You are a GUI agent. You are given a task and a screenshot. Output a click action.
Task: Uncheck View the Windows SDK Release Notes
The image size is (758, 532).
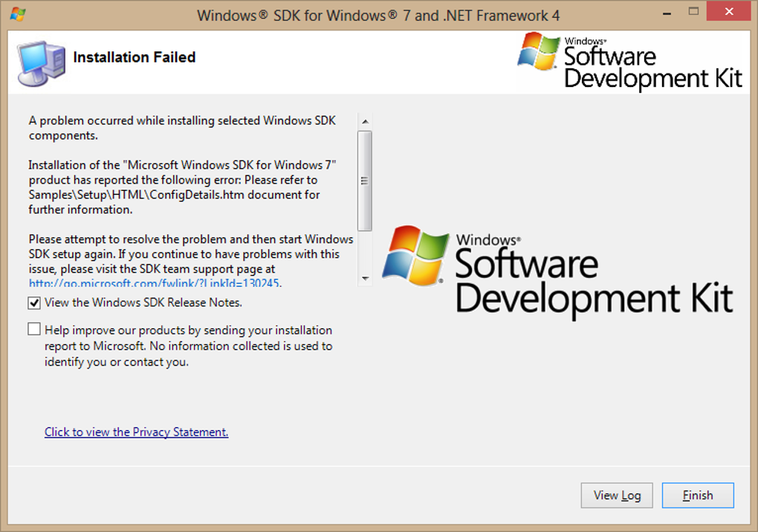point(34,303)
